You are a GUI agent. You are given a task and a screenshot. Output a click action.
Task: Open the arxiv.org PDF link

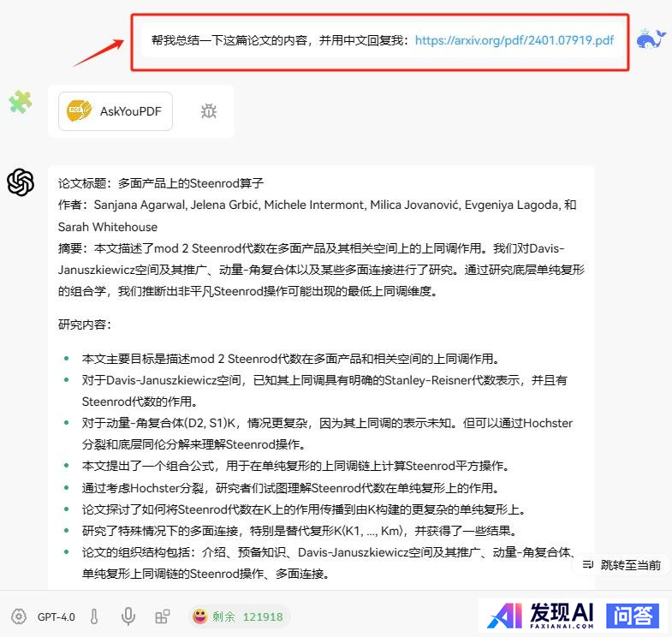coord(514,40)
